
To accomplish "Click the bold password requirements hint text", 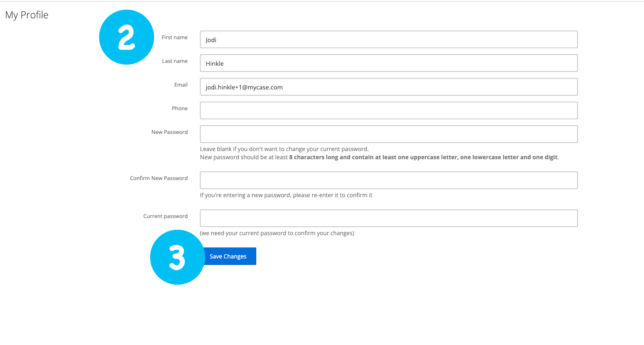I will pos(423,158).
